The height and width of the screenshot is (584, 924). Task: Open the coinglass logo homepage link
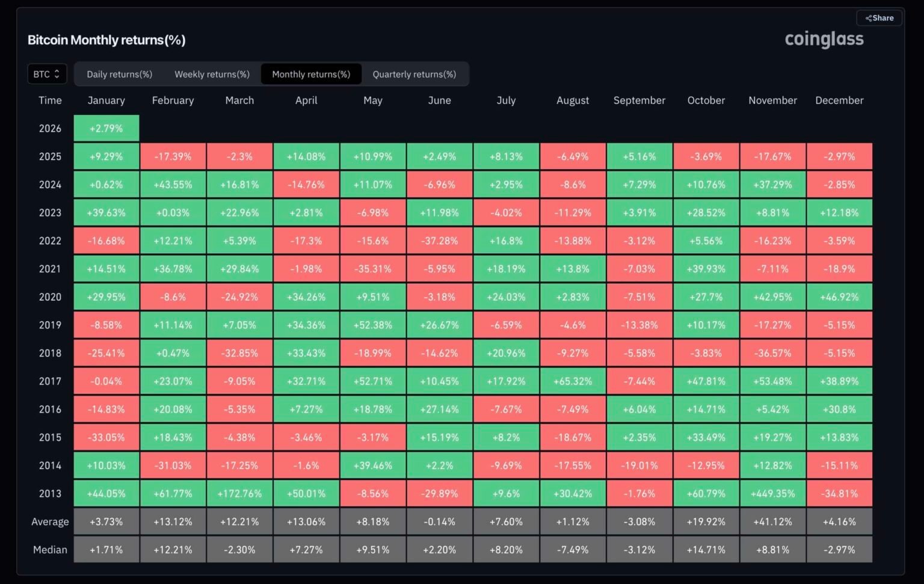pos(824,39)
